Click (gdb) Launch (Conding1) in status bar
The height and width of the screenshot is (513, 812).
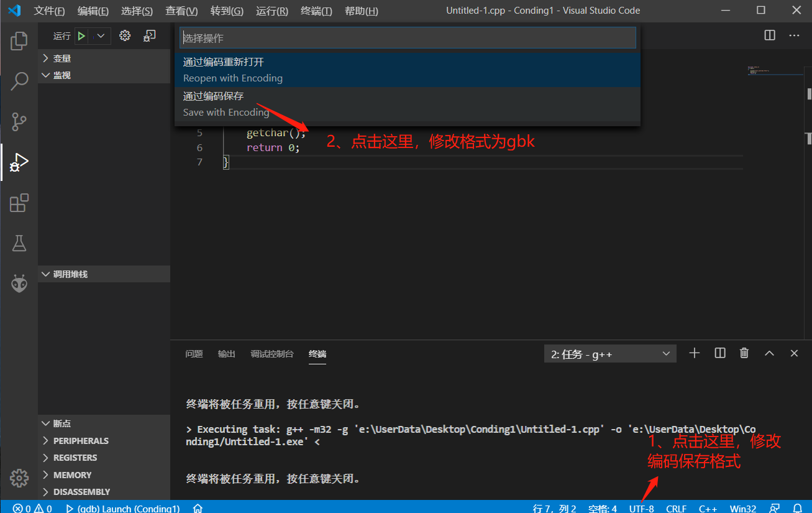(122, 508)
